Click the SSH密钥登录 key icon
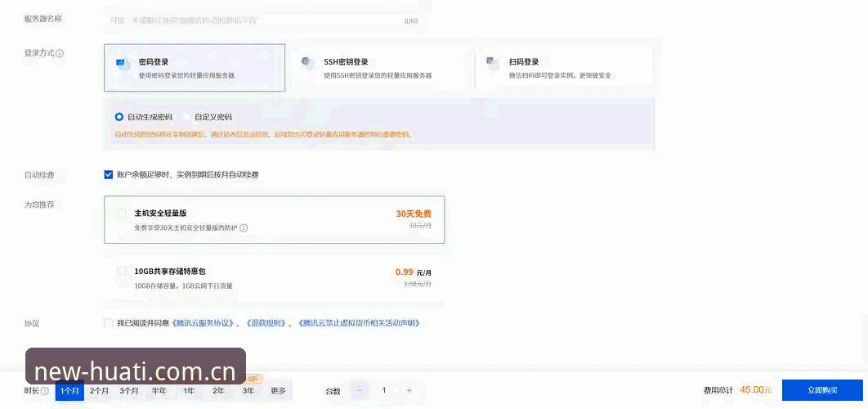Screen dimensions: 868x409 [x=307, y=63]
